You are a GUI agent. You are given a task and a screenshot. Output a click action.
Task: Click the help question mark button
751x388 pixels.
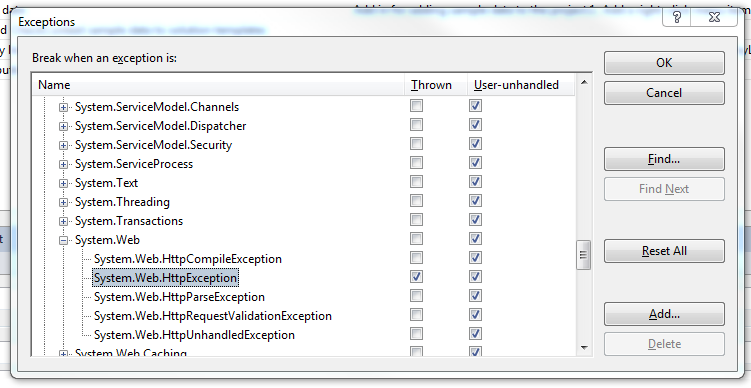(x=677, y=18)
